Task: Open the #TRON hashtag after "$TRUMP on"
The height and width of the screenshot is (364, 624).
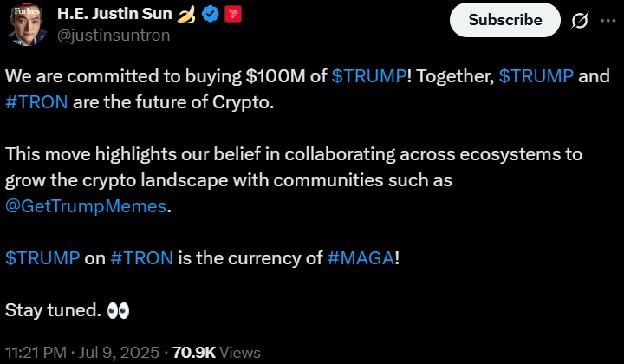Action: pyautogui.click(x=142, y=257)
